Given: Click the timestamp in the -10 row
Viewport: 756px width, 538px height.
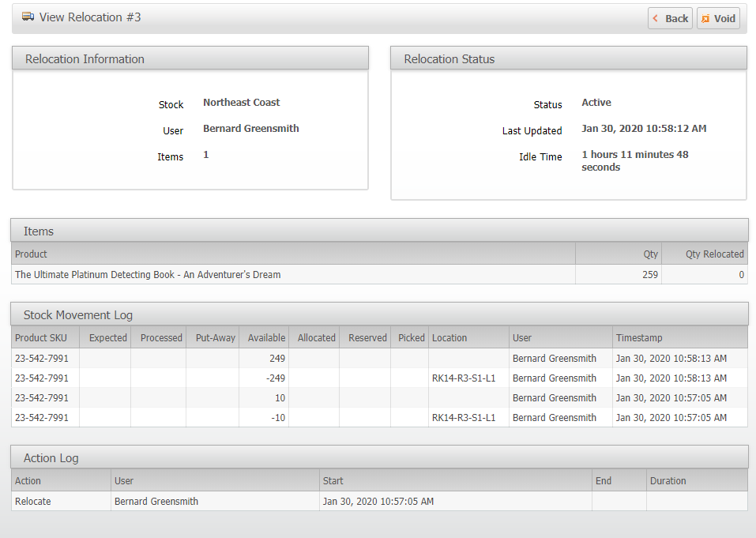Looking at the screenshot, I should (x=671, y=417).
